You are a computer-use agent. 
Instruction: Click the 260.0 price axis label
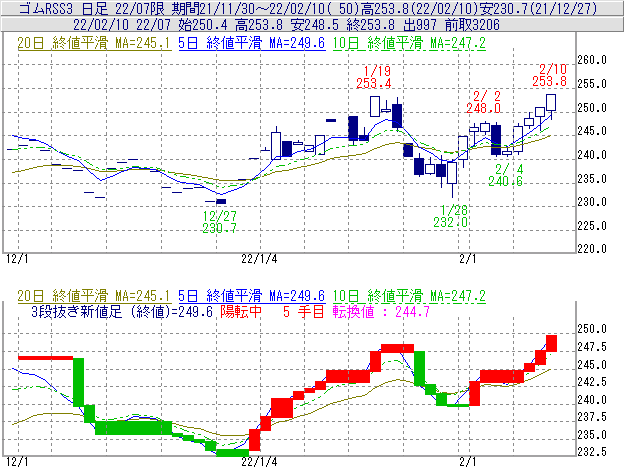(592, 60)
